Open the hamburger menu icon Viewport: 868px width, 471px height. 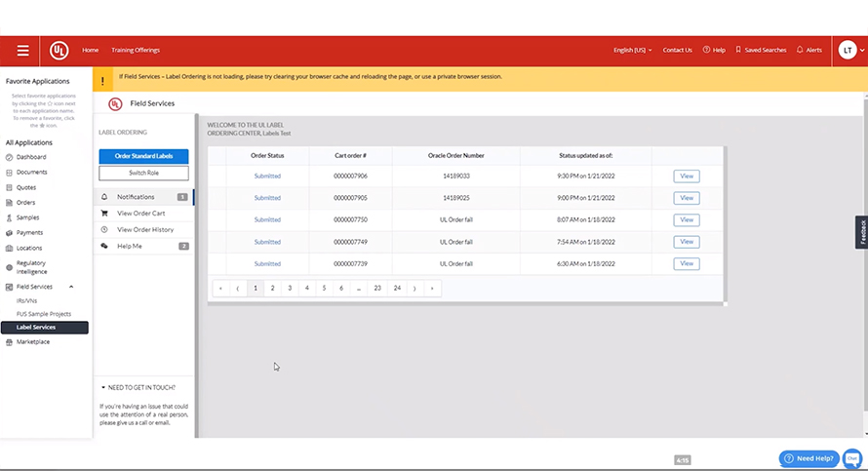(x=22, y=51)
